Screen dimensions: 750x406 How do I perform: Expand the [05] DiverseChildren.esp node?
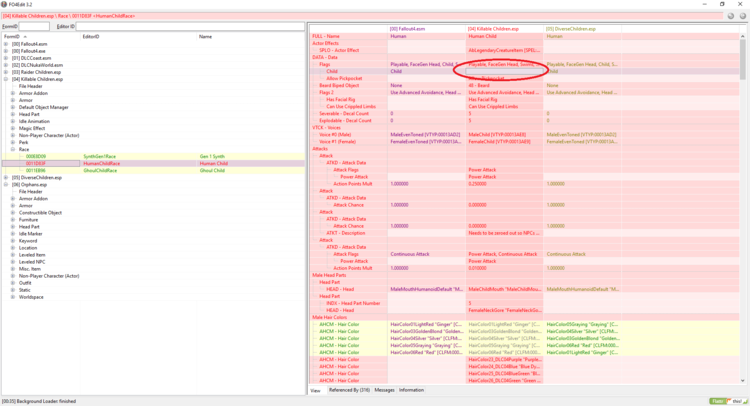point(6,177)
